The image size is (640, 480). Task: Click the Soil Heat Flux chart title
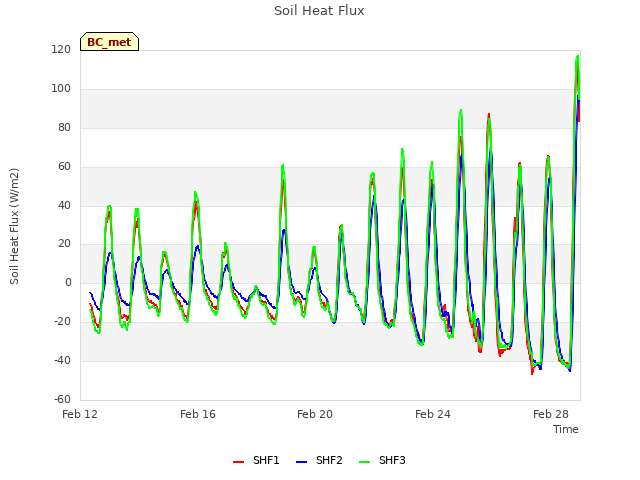pyautogui.click(x=319, y=11)
